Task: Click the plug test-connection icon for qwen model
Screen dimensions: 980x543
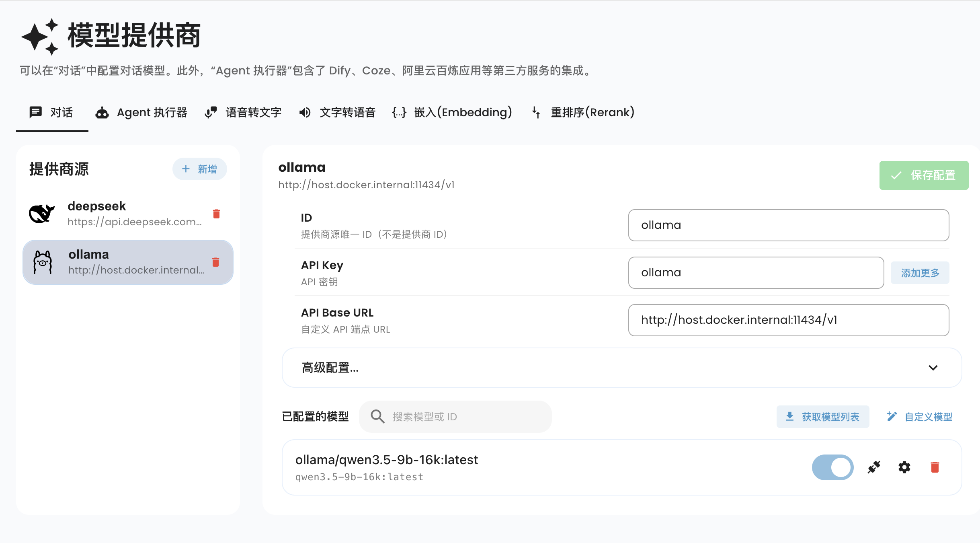Action: (x=874, y=467)
